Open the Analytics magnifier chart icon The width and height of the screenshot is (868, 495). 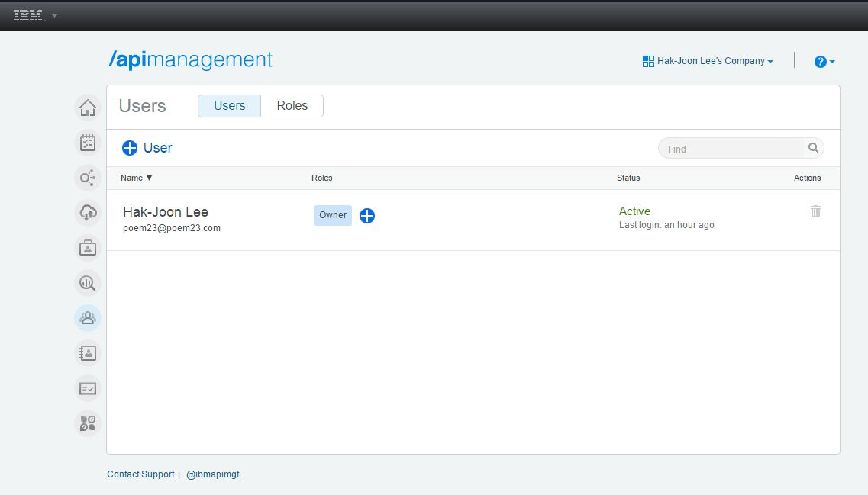click(88, 283)
